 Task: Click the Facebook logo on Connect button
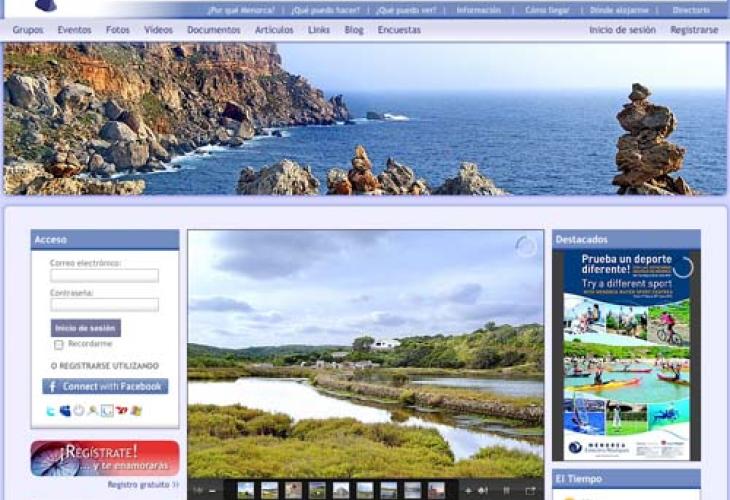(x=52, y=386)
